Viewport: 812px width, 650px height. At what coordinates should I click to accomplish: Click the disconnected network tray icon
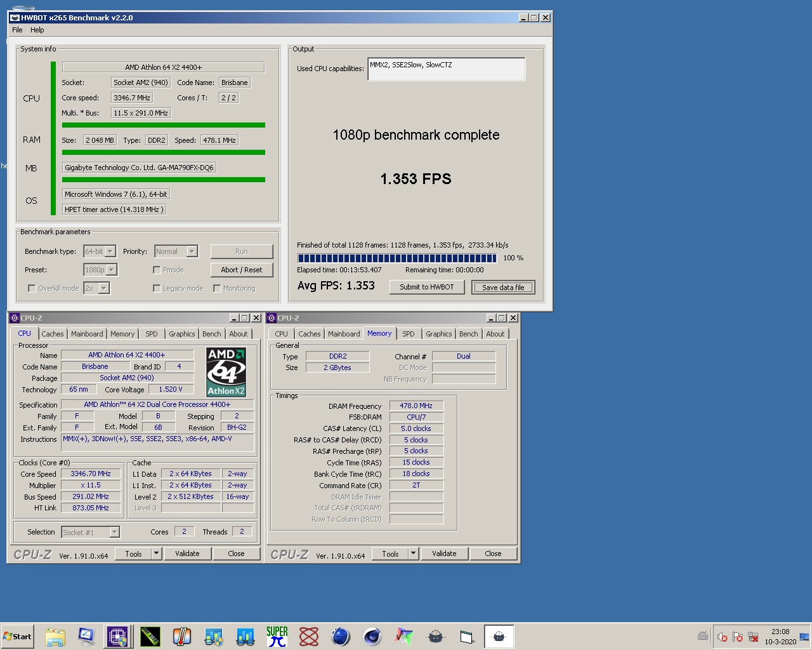(x=753, y=637)
